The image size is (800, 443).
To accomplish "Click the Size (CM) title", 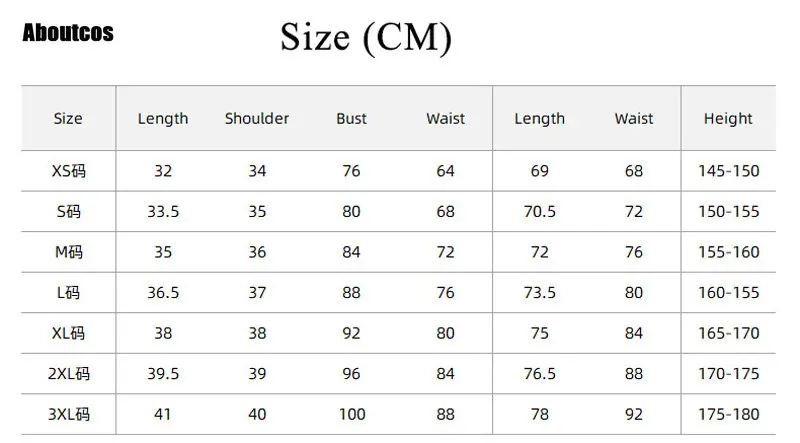I will pyautogui.click(x=366, y=37).
